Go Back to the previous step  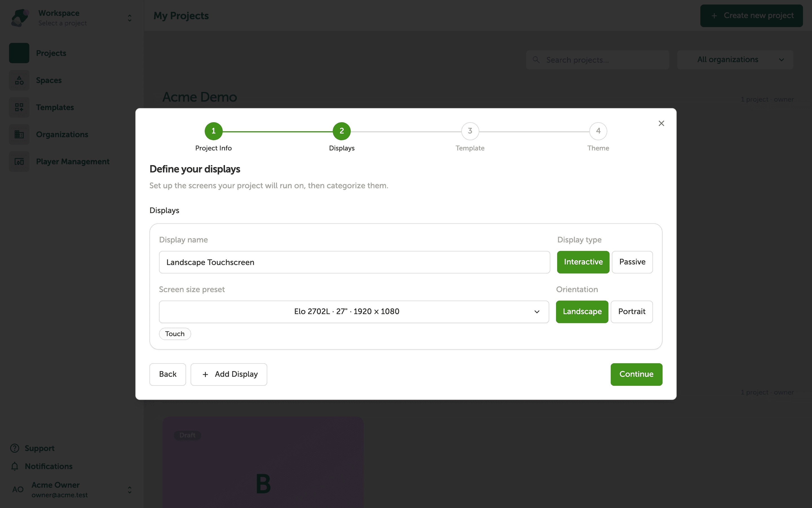point(167,374)
